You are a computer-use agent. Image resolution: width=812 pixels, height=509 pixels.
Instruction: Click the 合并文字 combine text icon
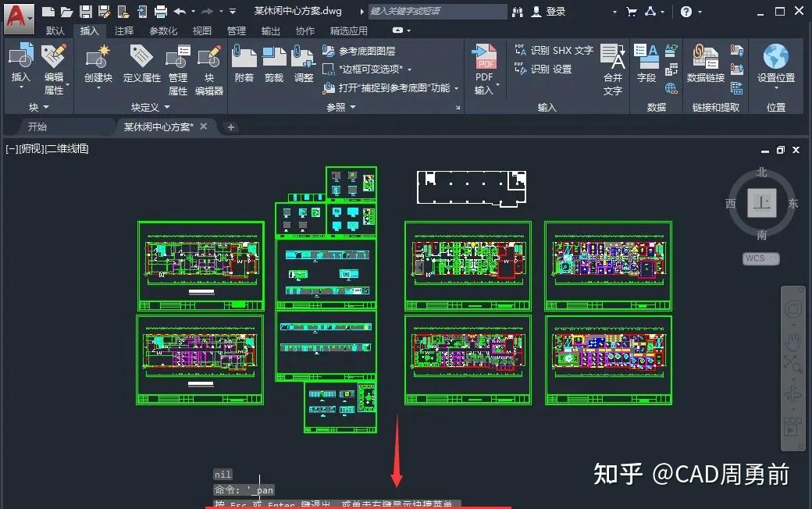(x=613, y=61)
